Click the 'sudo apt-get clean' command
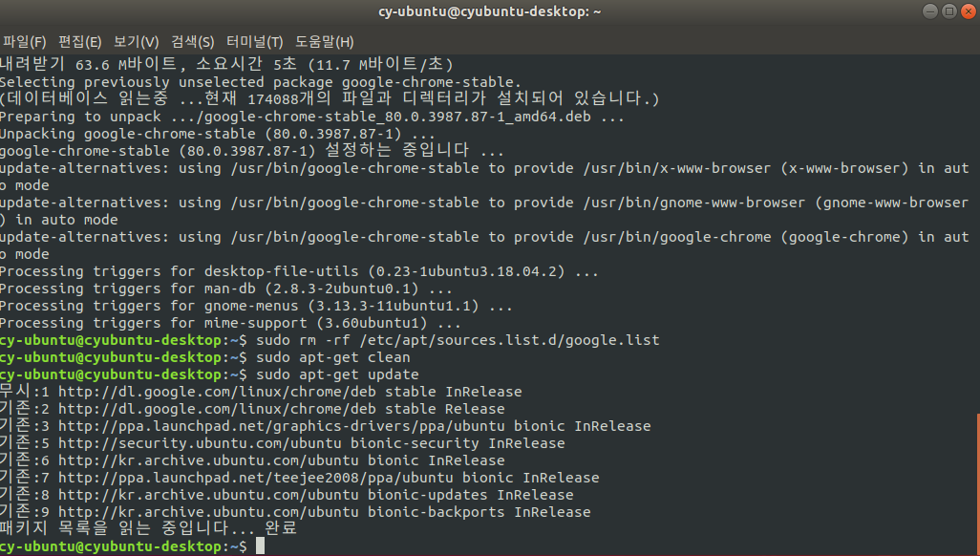The image size is (980, 556). tap(333, 357)
